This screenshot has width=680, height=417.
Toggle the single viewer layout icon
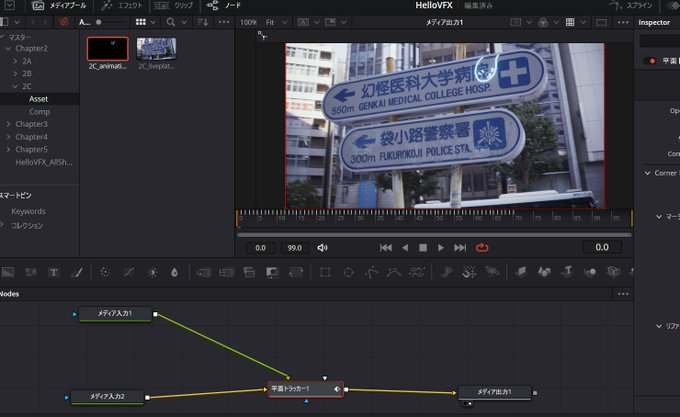(x=602, y=22)
